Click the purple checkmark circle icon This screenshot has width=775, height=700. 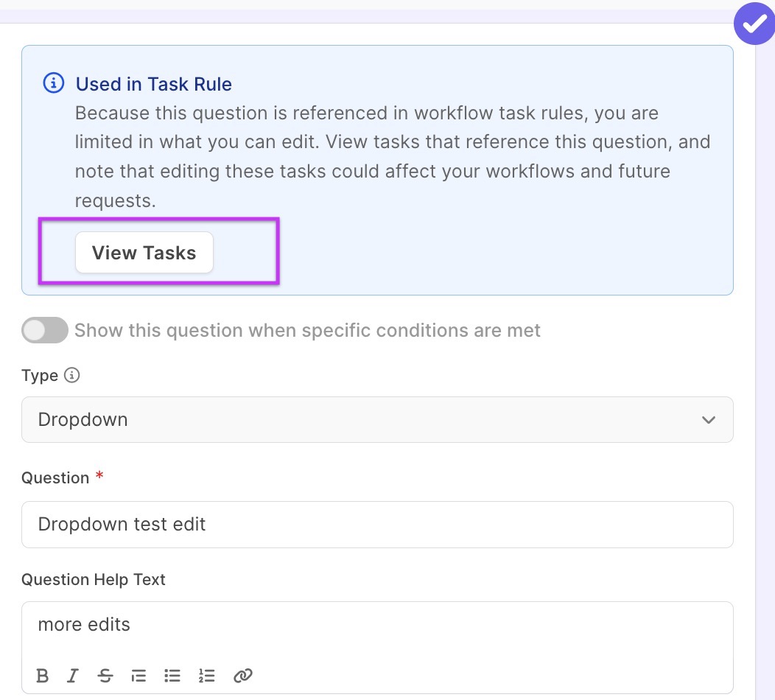coord(754,24)
